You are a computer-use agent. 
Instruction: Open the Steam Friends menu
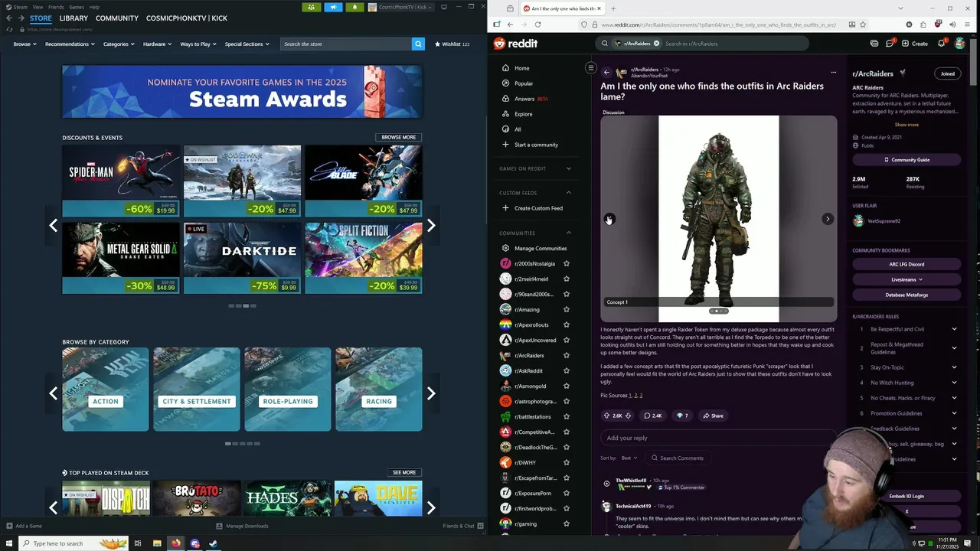pyautogui.click(x=56, y=7)
